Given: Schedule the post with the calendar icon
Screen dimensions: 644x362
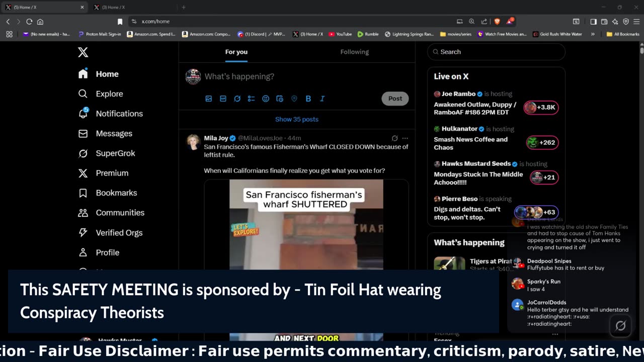Looking at the screenshot, I should coord(280,99).
